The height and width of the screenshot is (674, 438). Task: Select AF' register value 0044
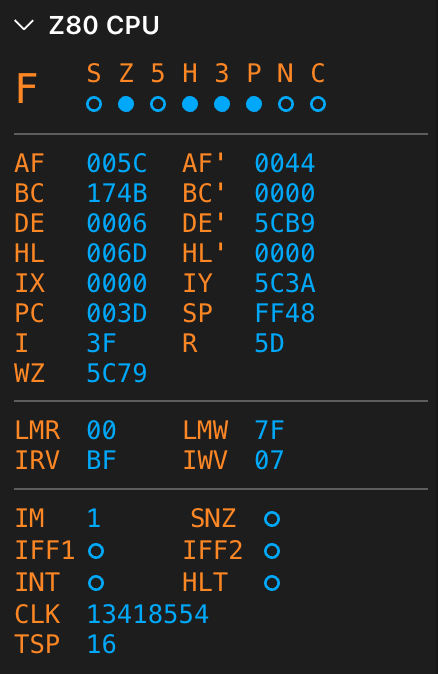(x=285, y=163)
